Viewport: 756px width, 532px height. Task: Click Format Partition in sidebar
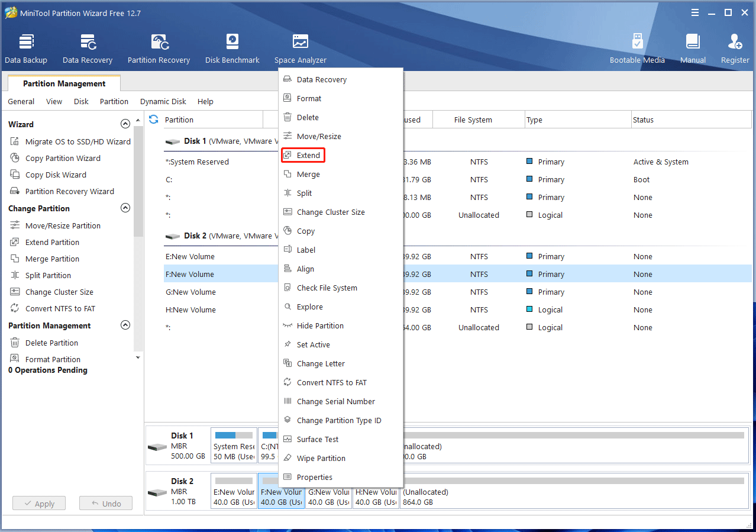point(45,359)
